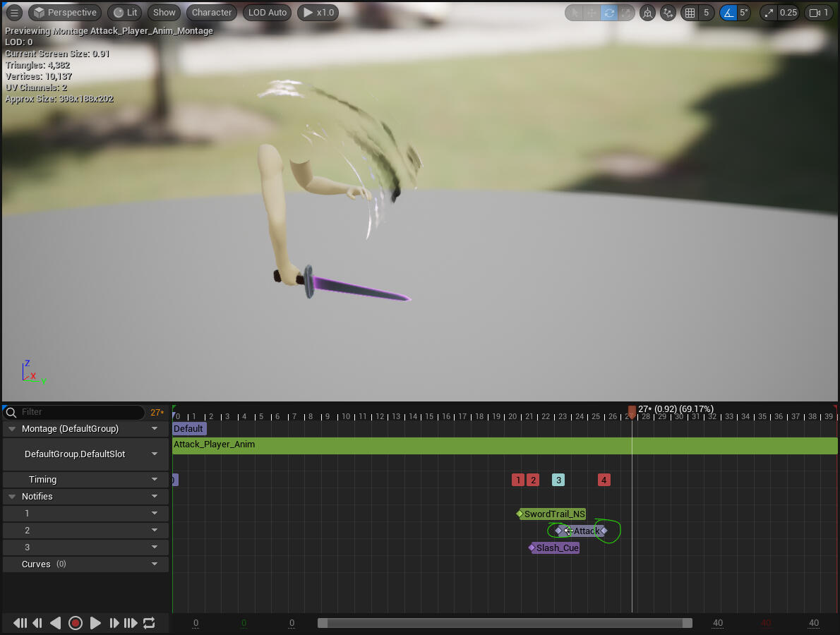Toggle loop playback
The image size is (840, 635).
tap(149, 623)
